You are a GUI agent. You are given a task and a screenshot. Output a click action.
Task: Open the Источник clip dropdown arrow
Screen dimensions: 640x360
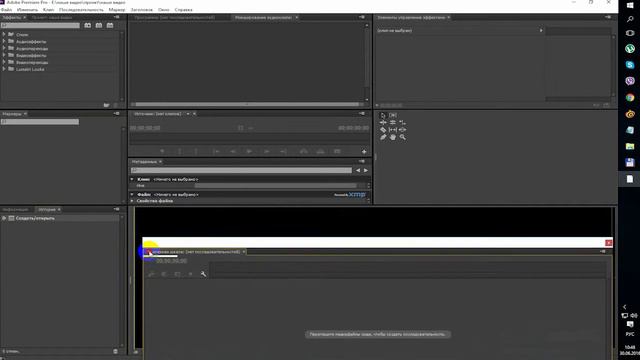[x=188, y=114]
